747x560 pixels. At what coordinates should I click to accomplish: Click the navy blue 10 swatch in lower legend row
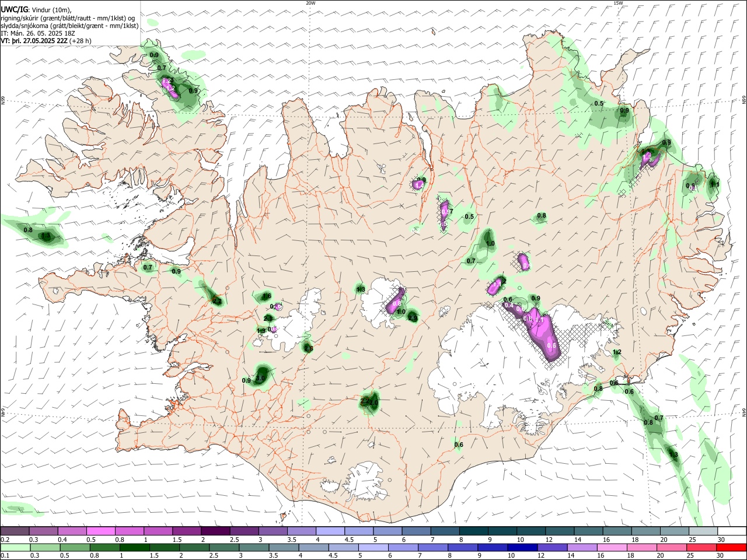(521, 548)
